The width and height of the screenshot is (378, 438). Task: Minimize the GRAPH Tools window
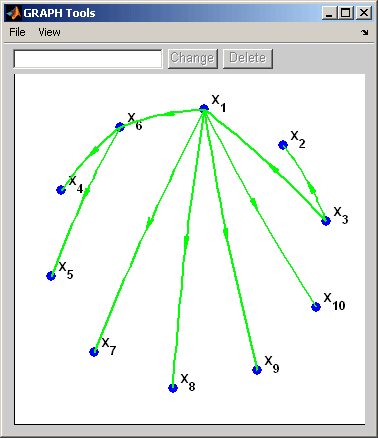(329, 13)
